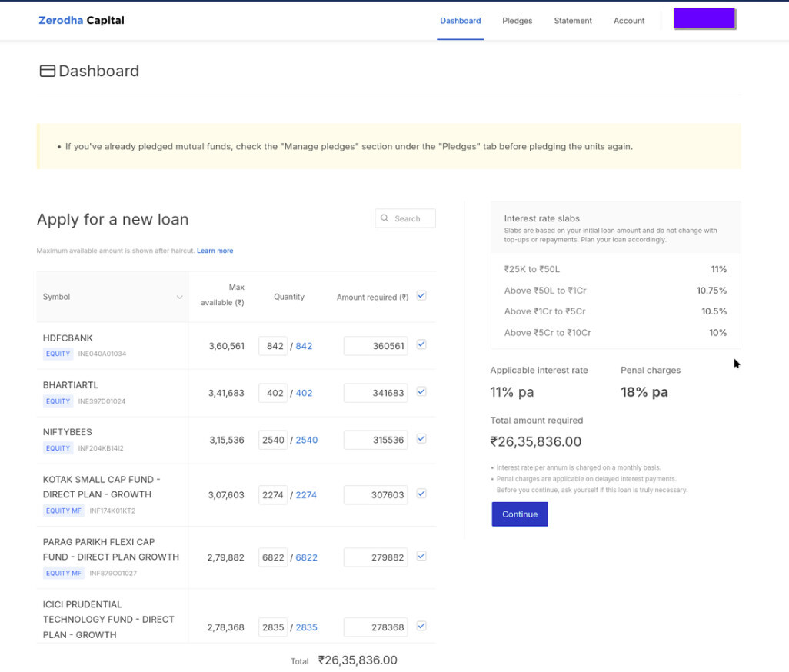Open the Learn more link
Image resolution: width=789 pixels, height=672 pixels.
(215, 251)
